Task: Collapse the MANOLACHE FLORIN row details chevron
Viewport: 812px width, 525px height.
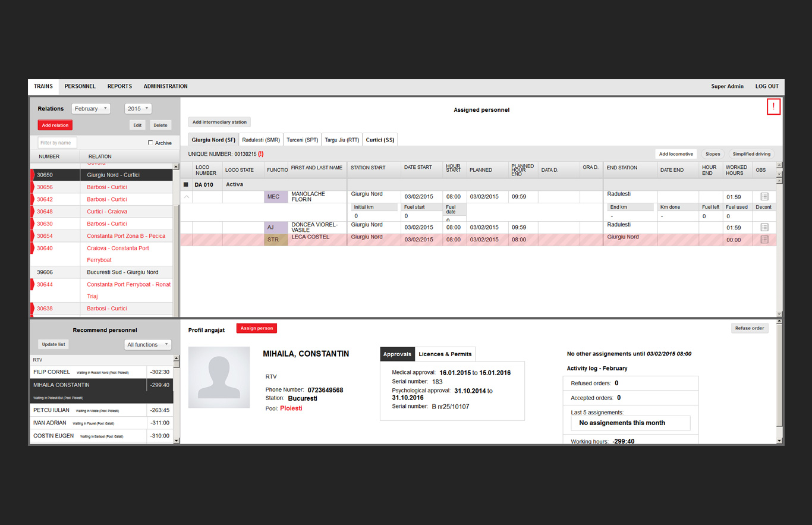Action: tap(187, 197)
